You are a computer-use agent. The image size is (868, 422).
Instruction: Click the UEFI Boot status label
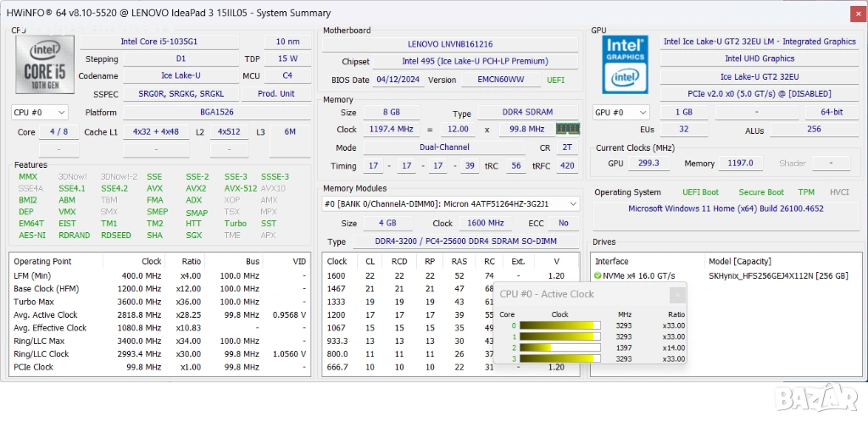tap(698, 192)
